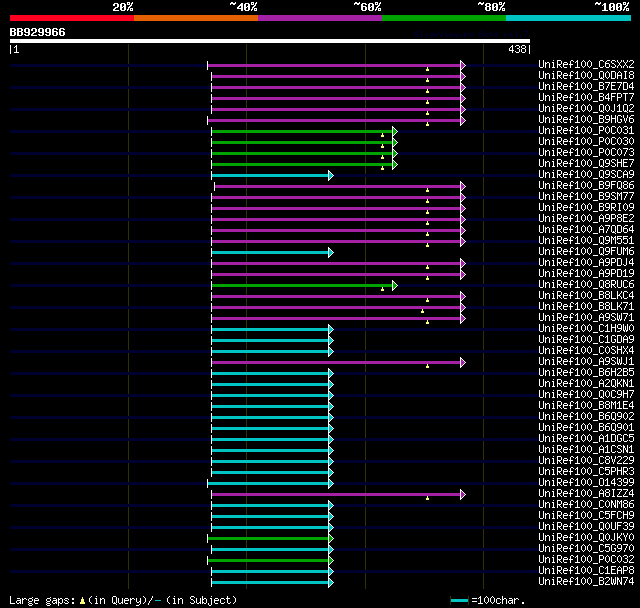Open hit UniRef100_B9HGV6

point(586,120)
